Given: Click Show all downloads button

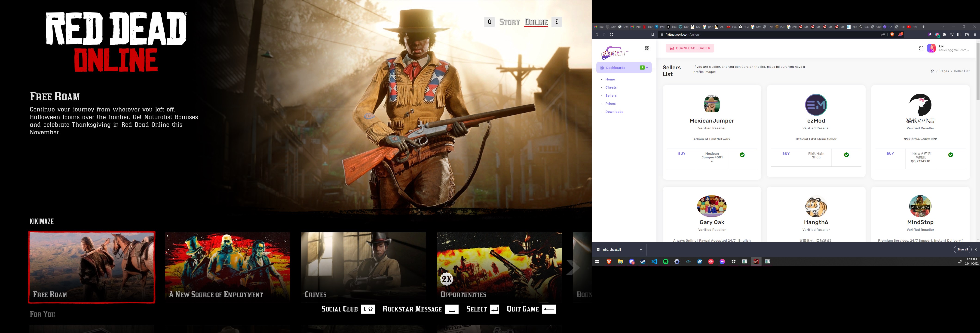Looking at the screenshot, I should (x=962, y=250).
